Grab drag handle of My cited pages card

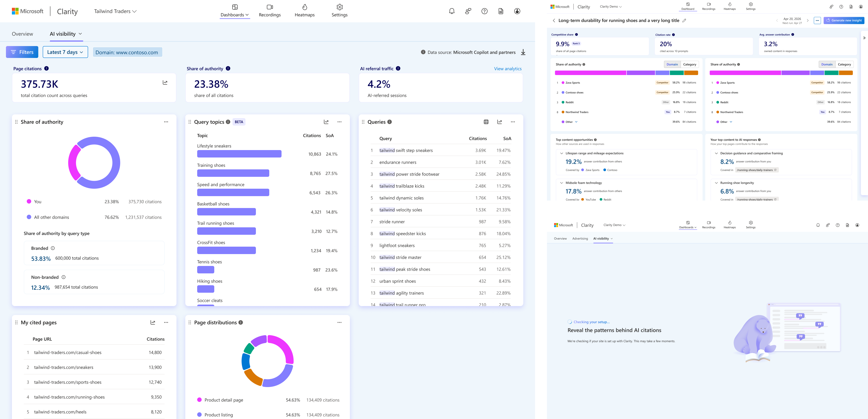(16, 322)
